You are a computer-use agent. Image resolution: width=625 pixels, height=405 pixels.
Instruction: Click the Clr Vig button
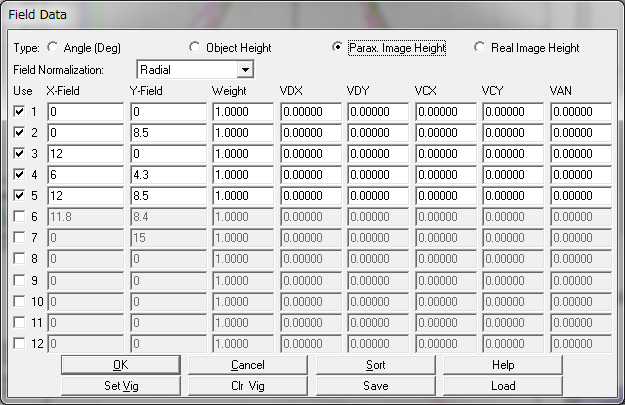[x=248, y=386]
